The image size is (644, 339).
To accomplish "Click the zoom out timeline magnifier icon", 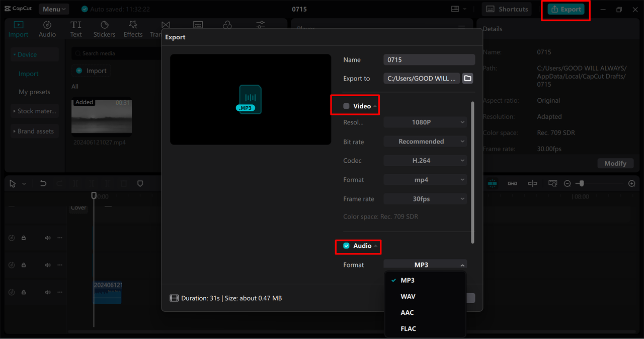I will click(x=568, y=184).
